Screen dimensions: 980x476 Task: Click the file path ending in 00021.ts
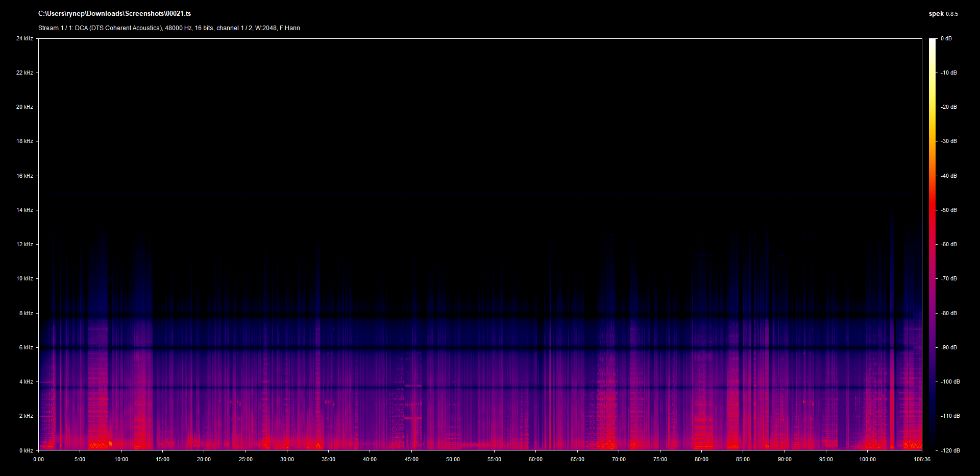coord(114,14)
